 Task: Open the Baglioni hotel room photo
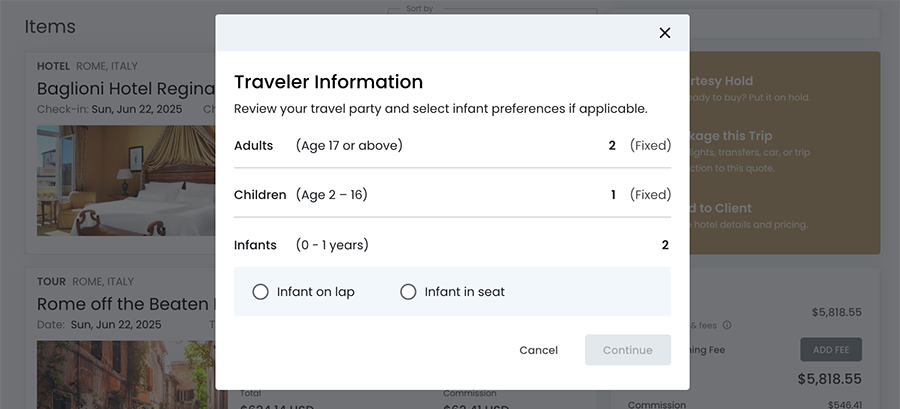click(x=126, y=181)
